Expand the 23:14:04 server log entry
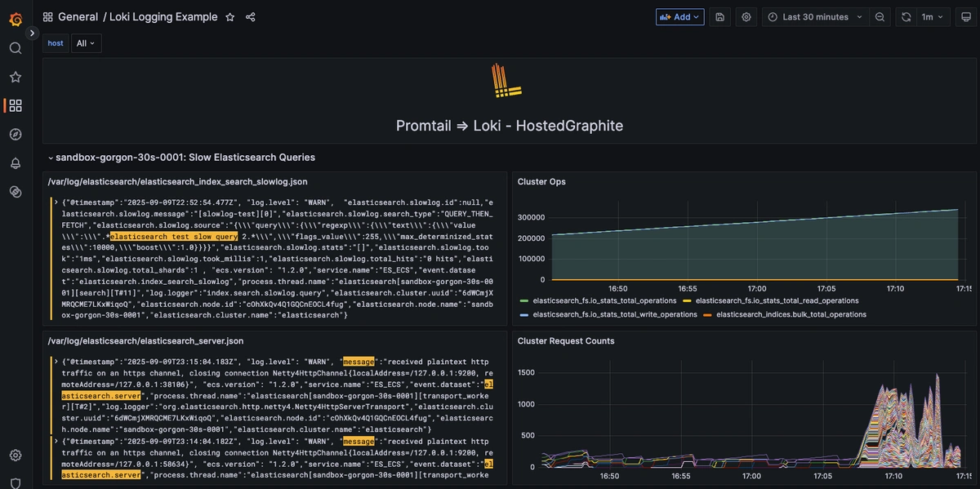Image resolution: width=980 pixels, height=489 pixels. 56,442
